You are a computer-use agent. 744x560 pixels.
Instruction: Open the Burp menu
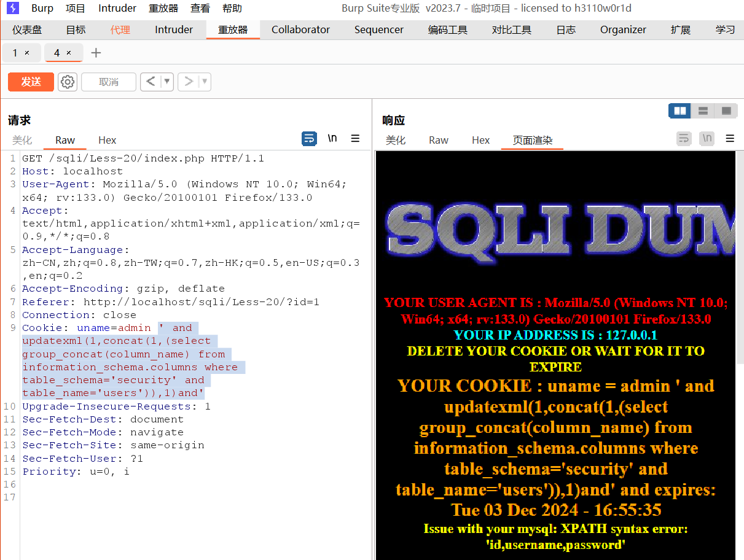pos(42,9)
